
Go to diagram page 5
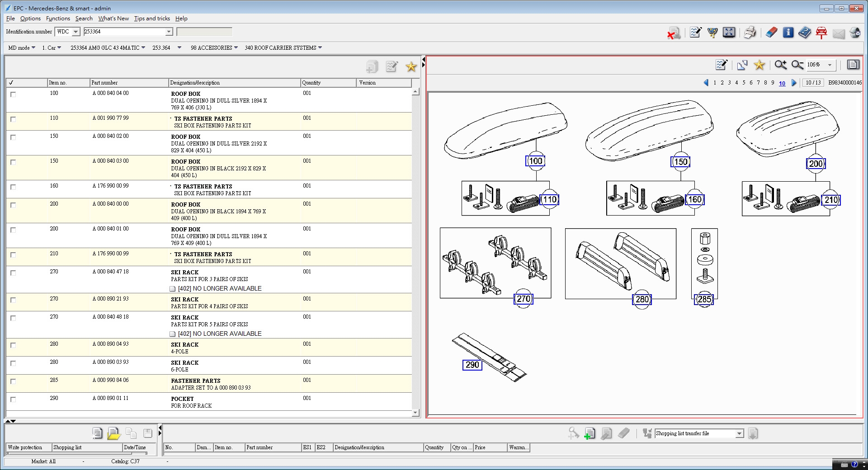click(x=744, y=83)
